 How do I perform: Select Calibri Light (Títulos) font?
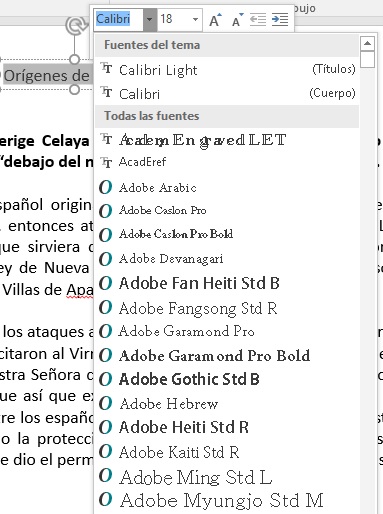coord(227,70)
